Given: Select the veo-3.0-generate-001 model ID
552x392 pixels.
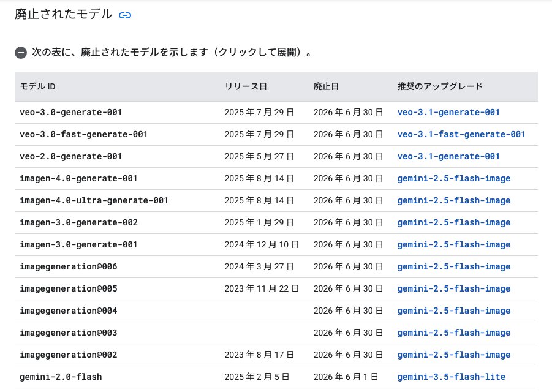Looking at the screenshot, I should click(x=70, y=112).
